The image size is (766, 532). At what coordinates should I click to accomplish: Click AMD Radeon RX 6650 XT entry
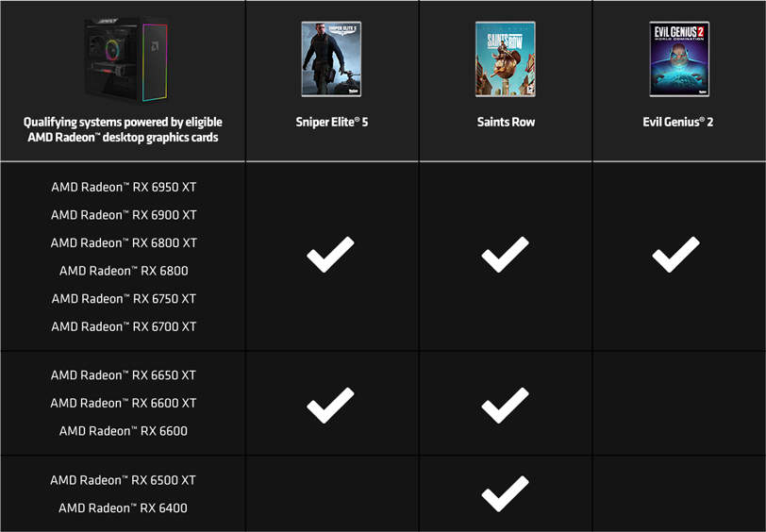[123, 375]
